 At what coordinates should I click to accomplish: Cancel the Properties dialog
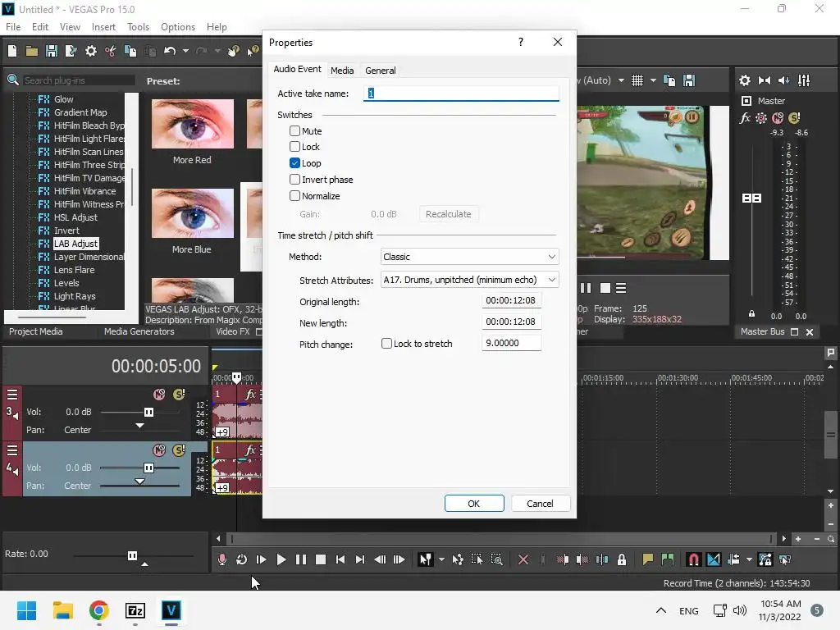540,504
